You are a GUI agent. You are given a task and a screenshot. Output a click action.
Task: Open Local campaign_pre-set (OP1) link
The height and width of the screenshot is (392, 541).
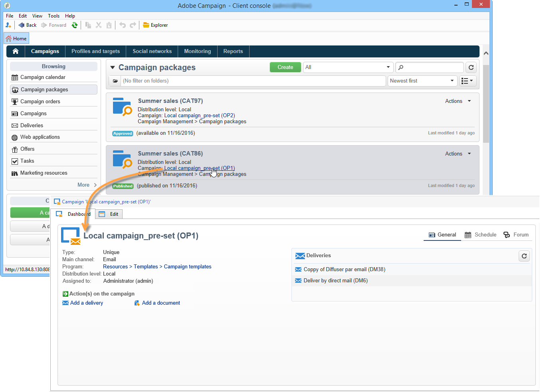(200, 168)
